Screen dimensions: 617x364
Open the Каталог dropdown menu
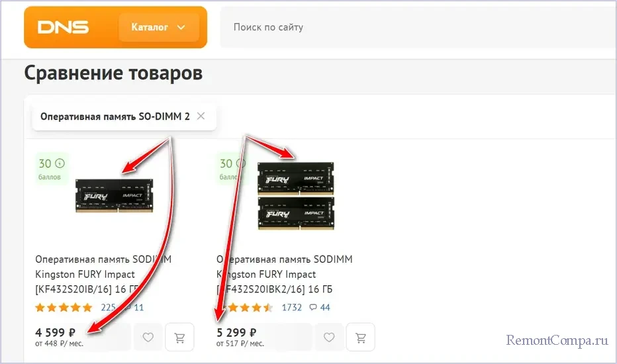pos(159,27)
